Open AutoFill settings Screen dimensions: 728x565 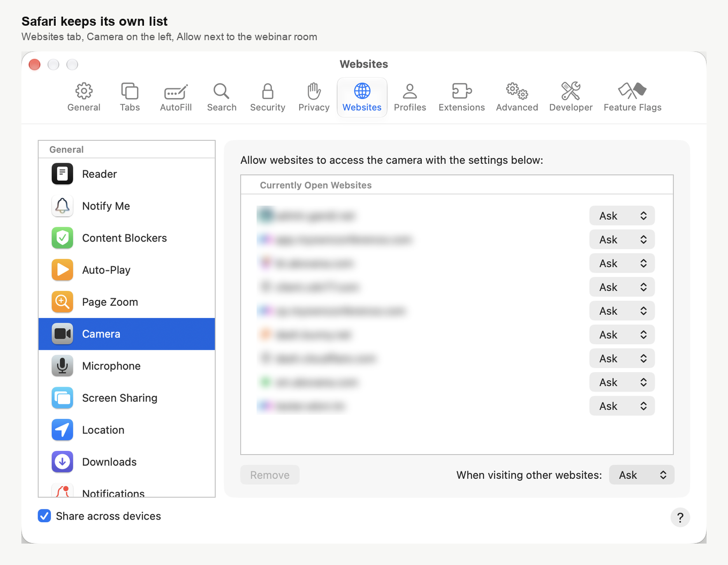176,97
